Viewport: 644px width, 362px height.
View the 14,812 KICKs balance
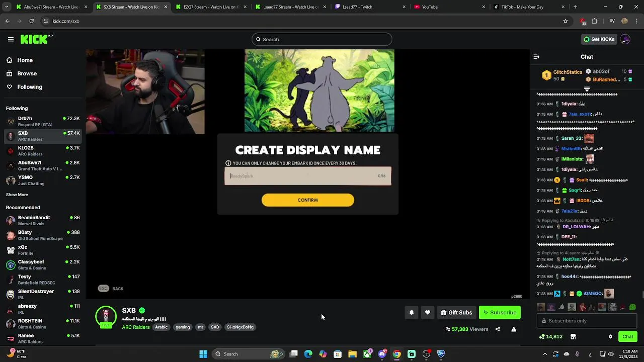click(551, 336)
